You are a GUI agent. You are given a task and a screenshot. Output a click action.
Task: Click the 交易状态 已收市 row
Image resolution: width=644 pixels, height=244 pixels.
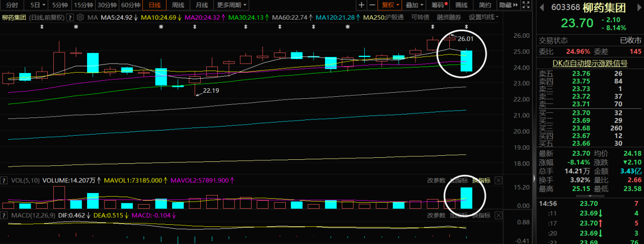click(x=590, y=41)
